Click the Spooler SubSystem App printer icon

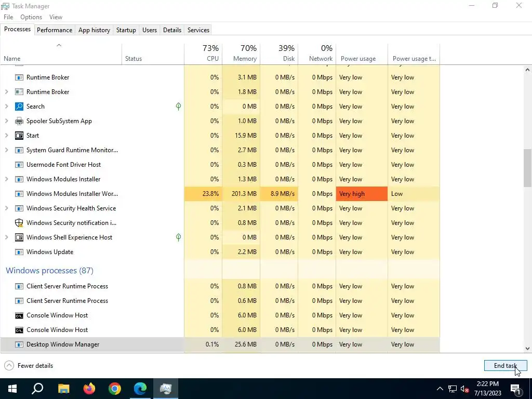19,121
